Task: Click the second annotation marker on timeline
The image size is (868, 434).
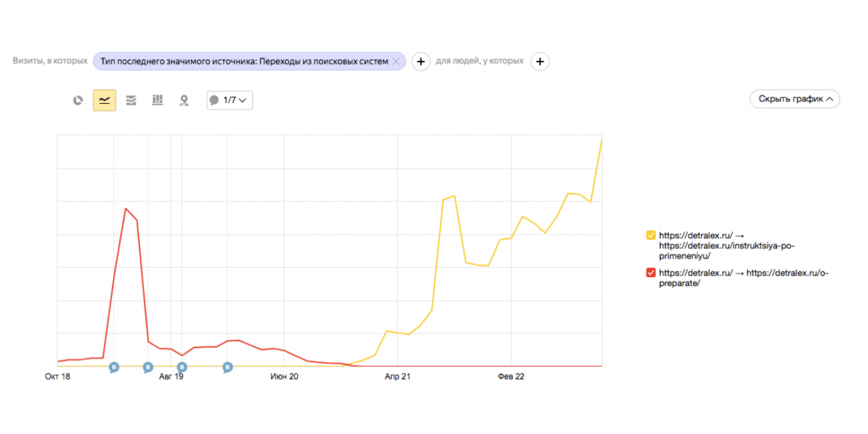Action: (148, 367)
